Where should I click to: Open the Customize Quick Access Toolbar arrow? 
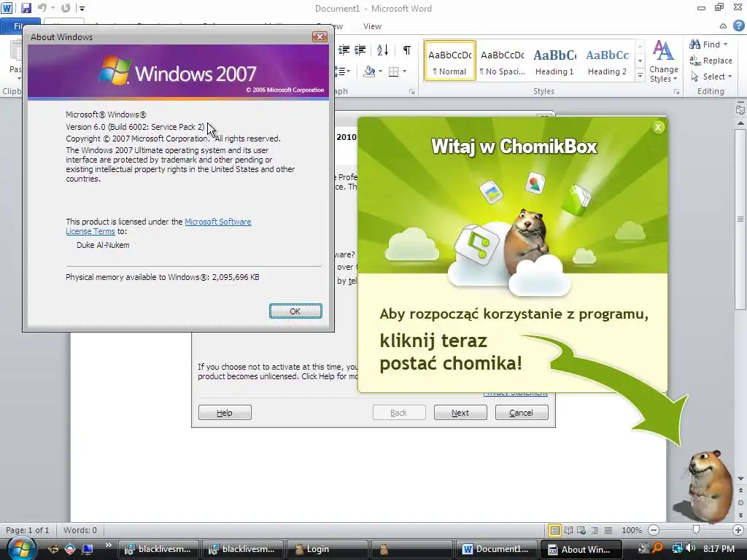pyautogui.click(x=82, y=9)
